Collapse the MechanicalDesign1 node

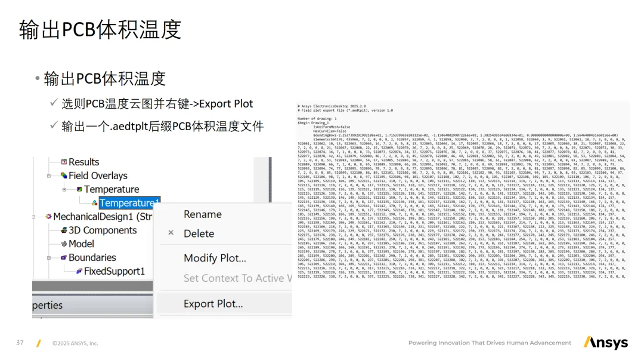pos(33,217)
